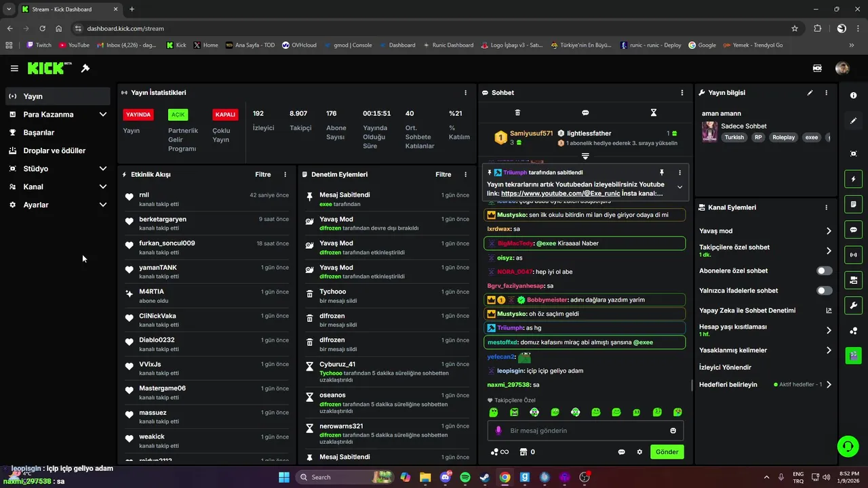Open Yayın İstatistikleri three-dot menu
868x488 pixels.
tap(465, 93)
